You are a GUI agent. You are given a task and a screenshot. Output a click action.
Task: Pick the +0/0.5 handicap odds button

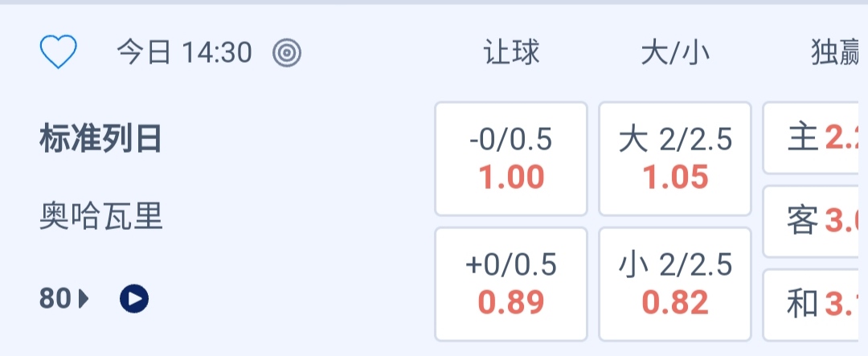click(x=511, y=284)
